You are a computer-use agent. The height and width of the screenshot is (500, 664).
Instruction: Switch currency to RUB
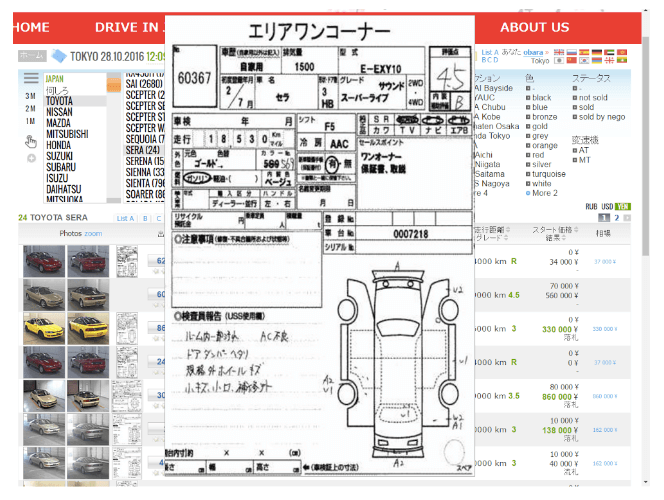(591, 207)
